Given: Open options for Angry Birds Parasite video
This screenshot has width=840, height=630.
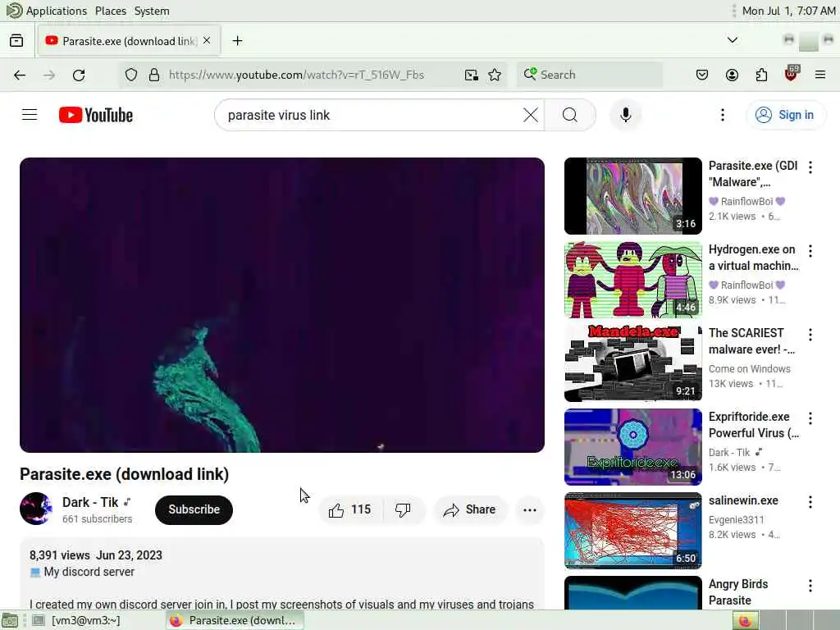Looking at the screenshot, I should pyautogui.click(x=810, y=586).
